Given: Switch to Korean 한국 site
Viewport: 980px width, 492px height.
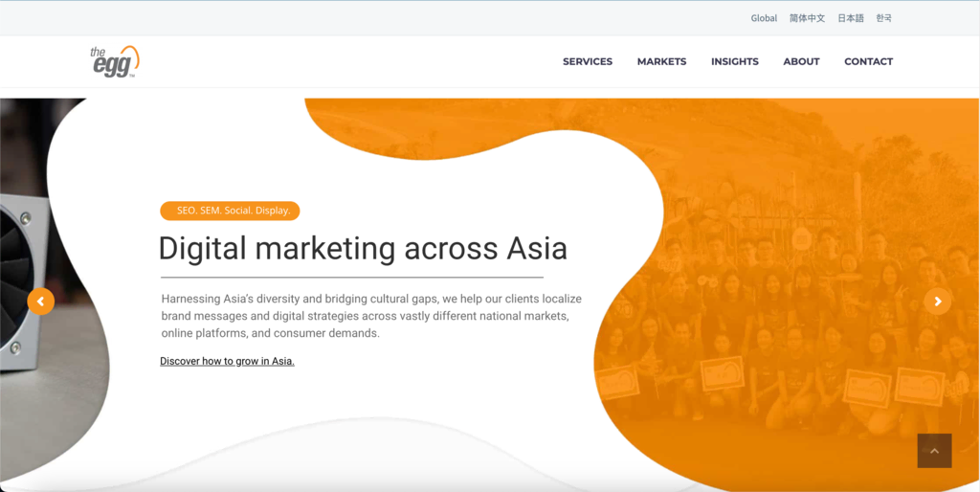Looking at the screenshot, I should click(x=883, y=18).
